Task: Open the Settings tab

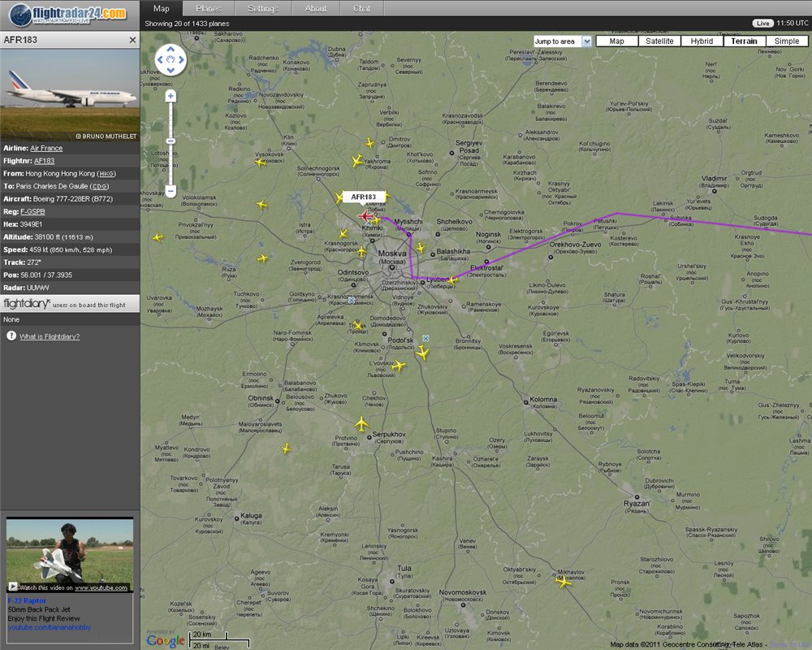Action: click(263, 8)
